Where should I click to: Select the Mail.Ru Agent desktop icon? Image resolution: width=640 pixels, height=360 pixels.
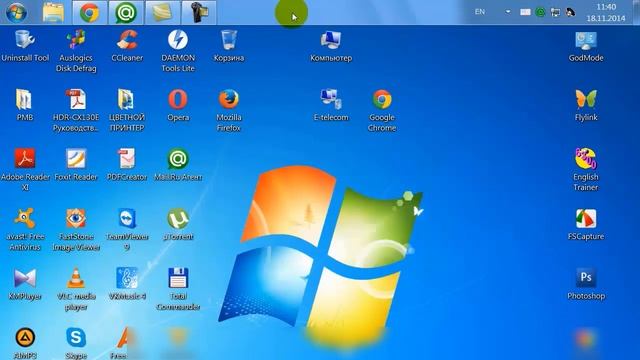tap(178, 165)
